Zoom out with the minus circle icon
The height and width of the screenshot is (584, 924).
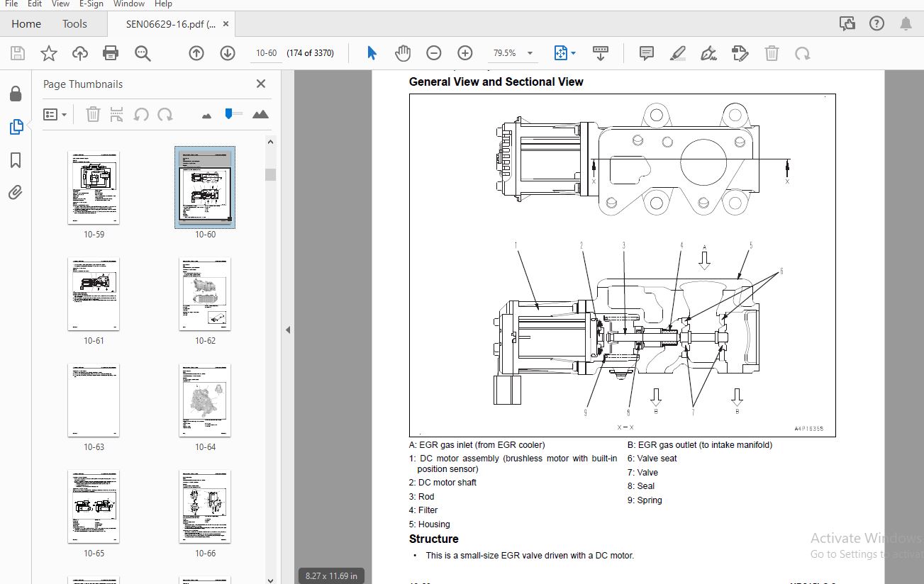point(434,53)
